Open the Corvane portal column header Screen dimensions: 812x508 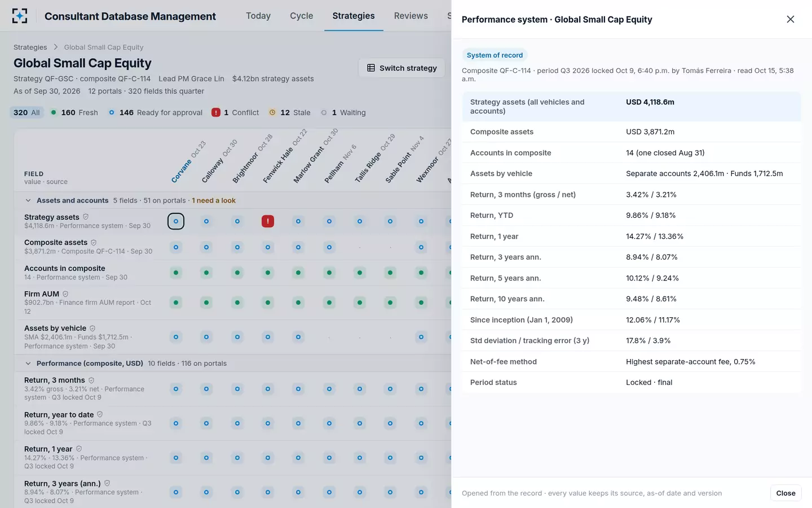pyautogui.click(x=189, y=163)
